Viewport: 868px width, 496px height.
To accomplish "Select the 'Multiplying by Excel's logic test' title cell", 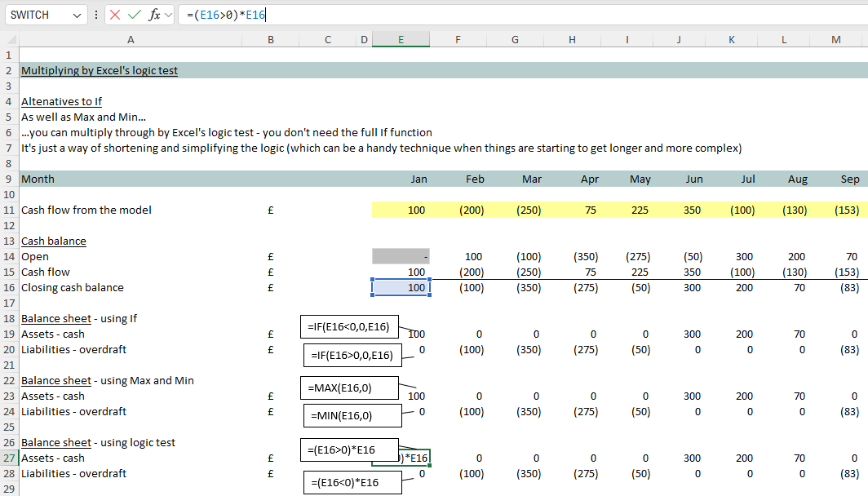I will click(100, 71).
